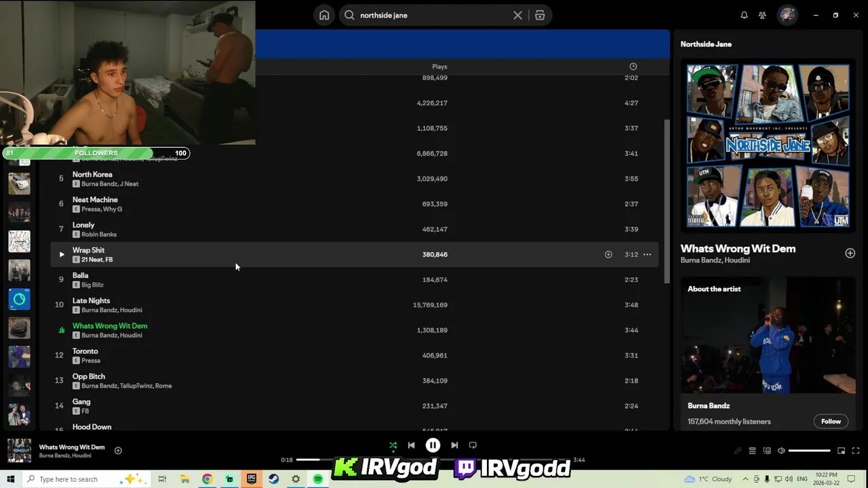The image size is (868, 488).
Task: Play 'Wrap Shit' with the row play icon
Action: click(61, 254)
